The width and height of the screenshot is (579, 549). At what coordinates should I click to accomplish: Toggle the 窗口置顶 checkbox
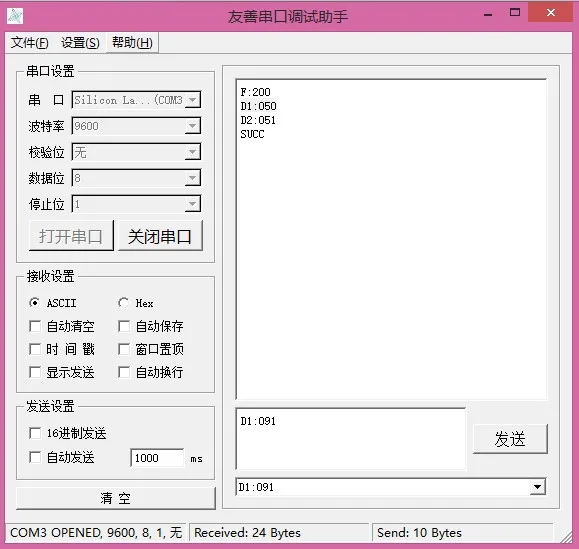click(x=124, y=349)
